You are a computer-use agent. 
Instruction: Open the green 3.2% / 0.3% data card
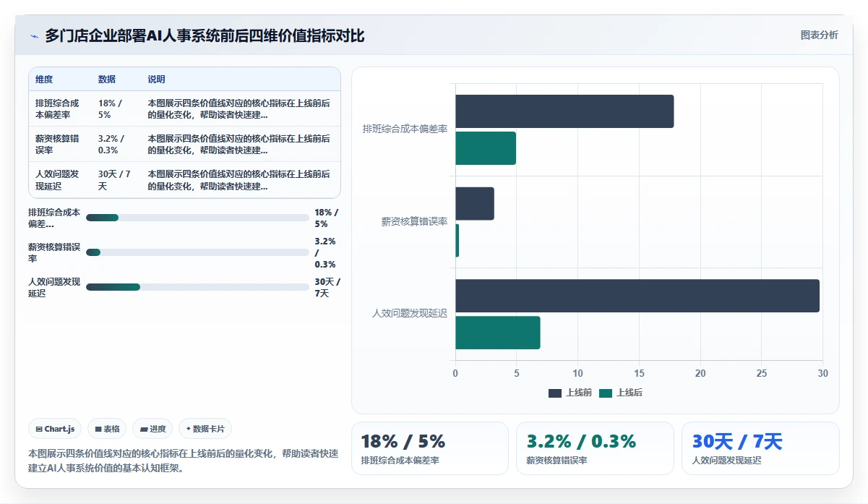click(595, 448)
